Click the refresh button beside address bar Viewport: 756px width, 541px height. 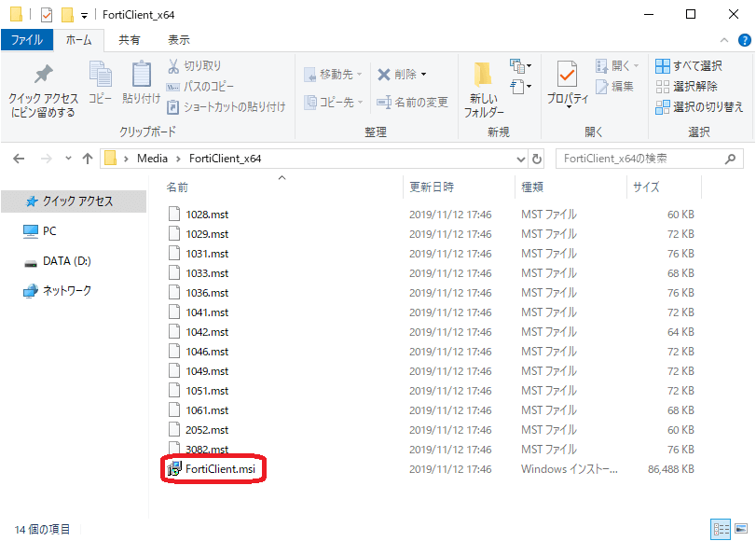tap(536, 159)
